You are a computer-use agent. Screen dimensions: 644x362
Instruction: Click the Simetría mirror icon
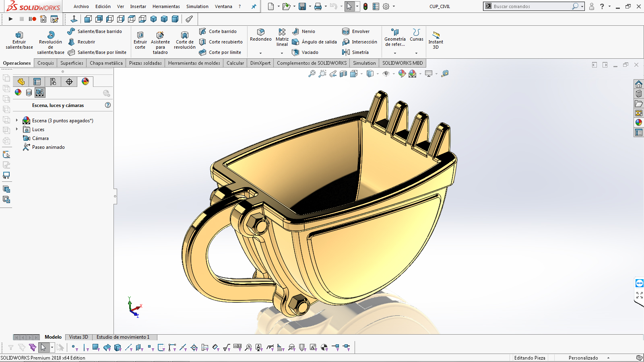(x=346, y=52)
